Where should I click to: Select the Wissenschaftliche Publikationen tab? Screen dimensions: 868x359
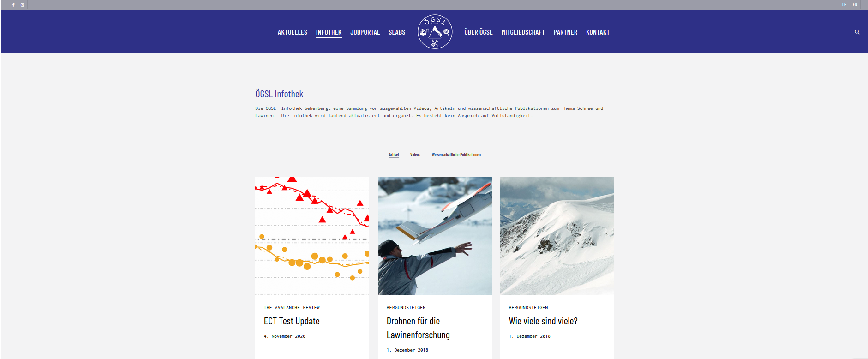click(x=456, y=155)
